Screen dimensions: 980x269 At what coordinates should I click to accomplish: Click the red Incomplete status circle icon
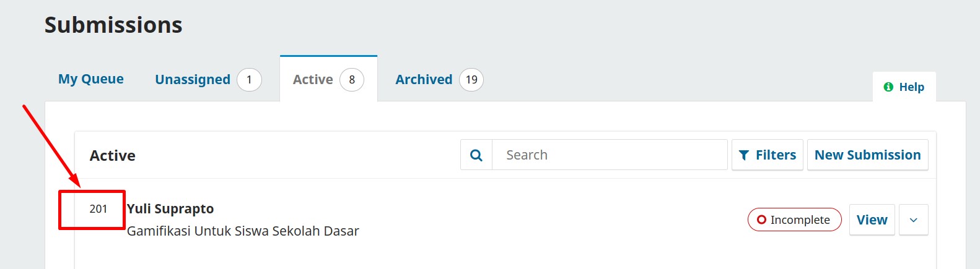(x=761, y=220)
